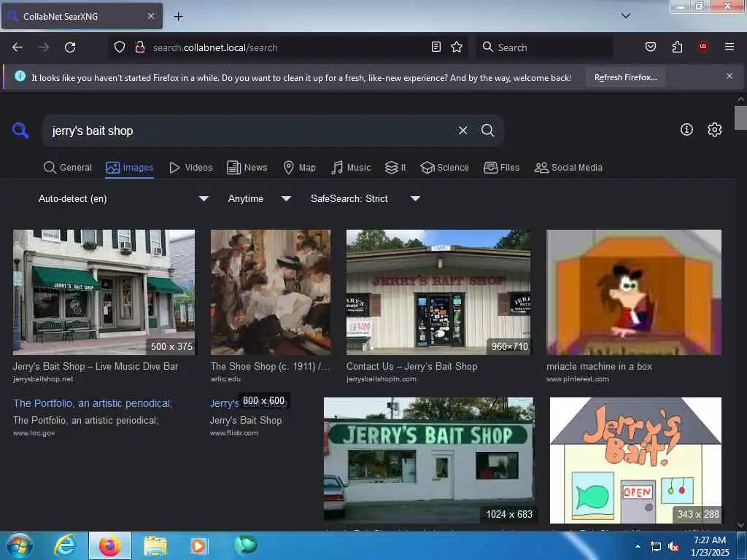This screenshot has width=747, height=560.
Task: Submit search with magnifier button
Action: tap(487, 131)
